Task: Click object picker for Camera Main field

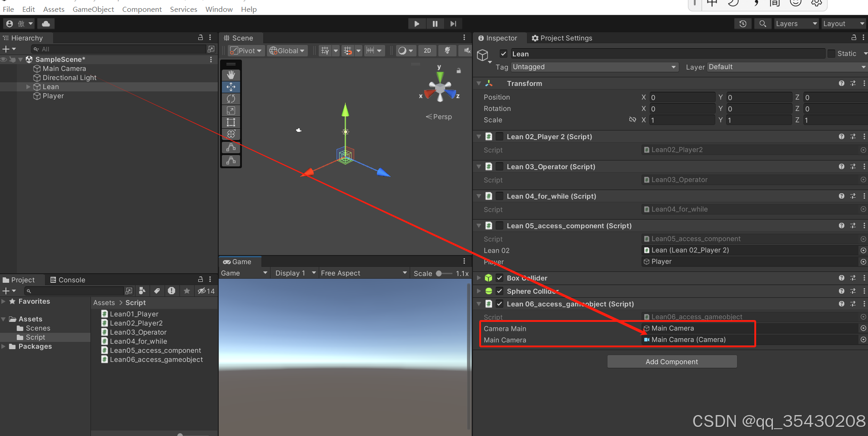Action: tap(863, 328)
